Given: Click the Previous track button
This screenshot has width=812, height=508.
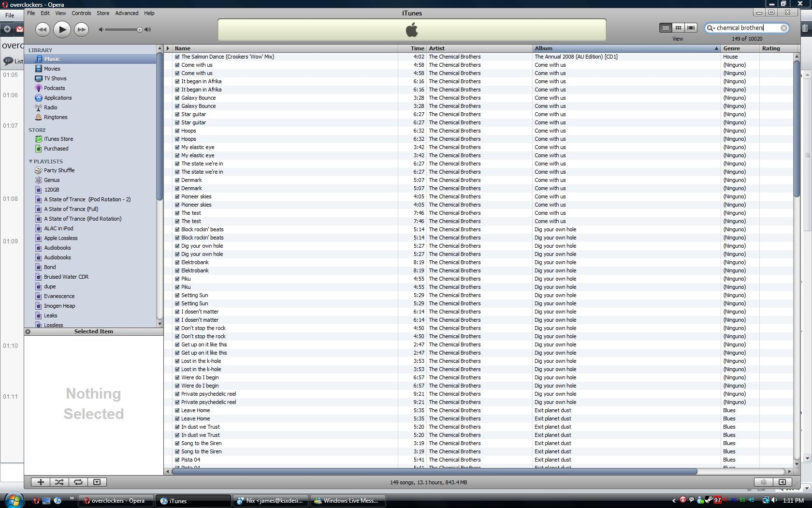Looking at the screenshot, I should pos(43,30).
